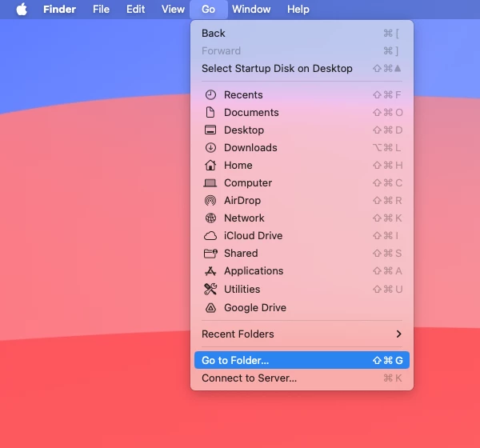Screen dimensions: 480x448
Task: Open the Edit menu
Action: click(136, 9)
